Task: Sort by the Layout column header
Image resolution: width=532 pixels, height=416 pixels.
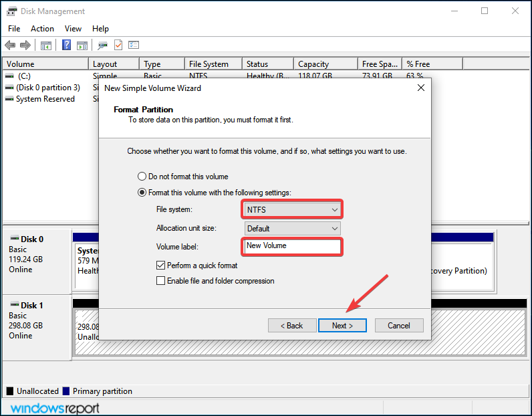Action: [x=114, y=64]
